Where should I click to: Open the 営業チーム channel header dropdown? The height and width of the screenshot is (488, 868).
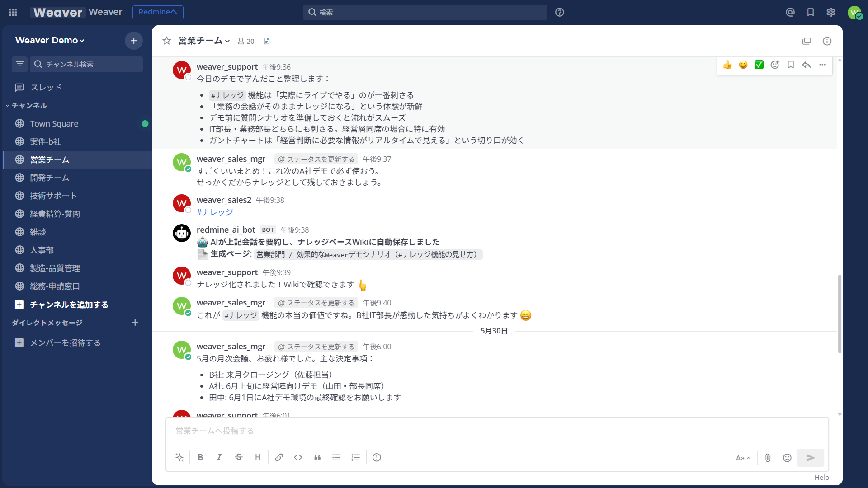pos(204,41)
